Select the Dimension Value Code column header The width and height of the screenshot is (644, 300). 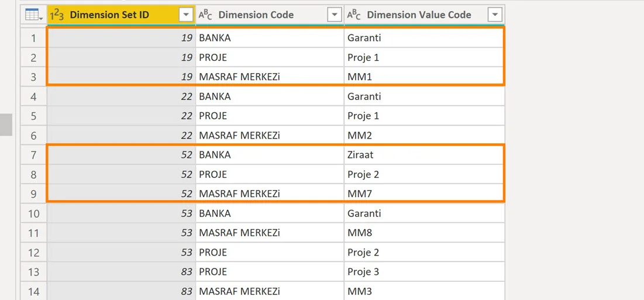tap(418, 15)
